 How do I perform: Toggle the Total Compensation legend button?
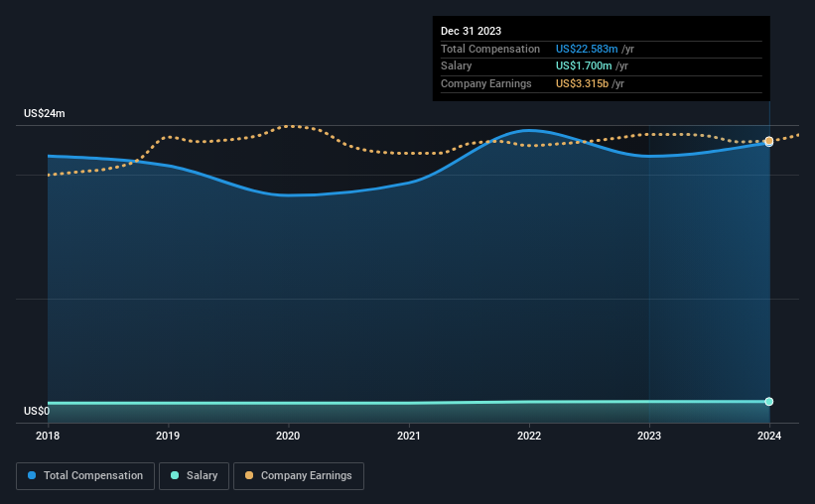point(85,476)
